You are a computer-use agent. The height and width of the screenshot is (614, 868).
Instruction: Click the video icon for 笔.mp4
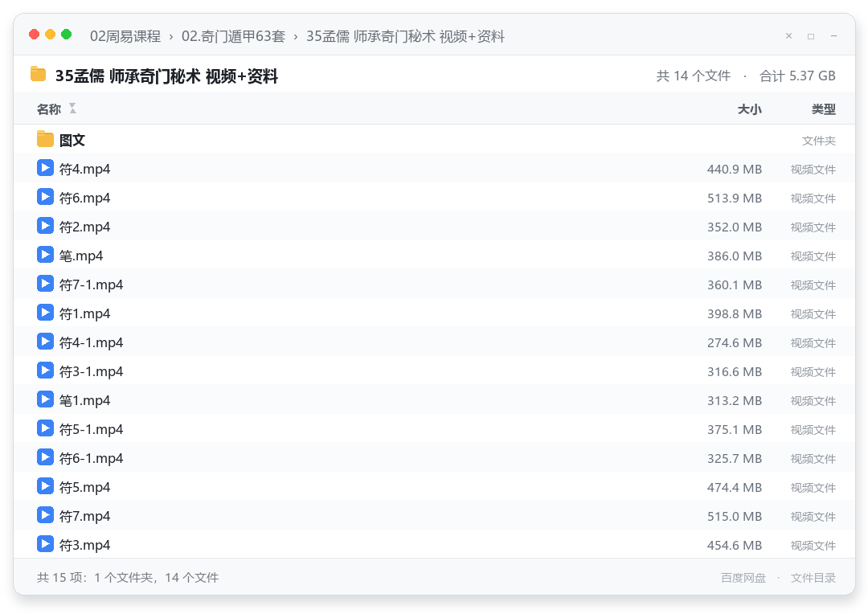click(x=45, y=255)
